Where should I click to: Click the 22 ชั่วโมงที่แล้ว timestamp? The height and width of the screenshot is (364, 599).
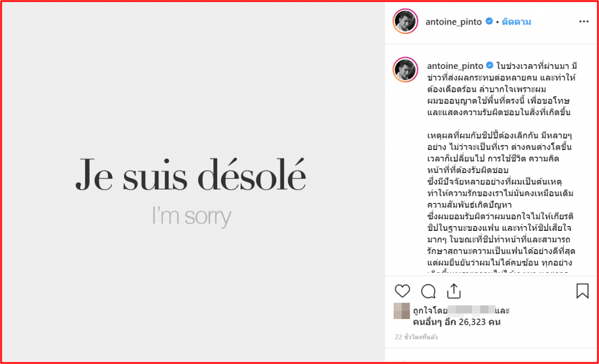416,337
